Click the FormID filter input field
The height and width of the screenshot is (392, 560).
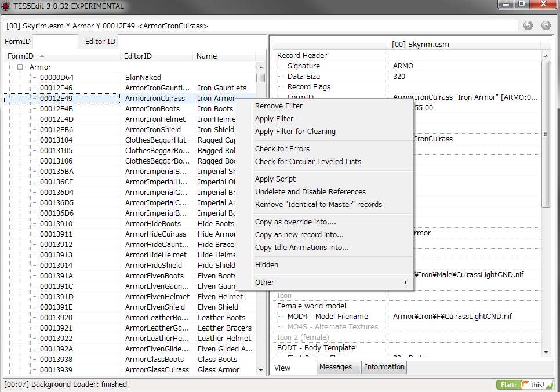pyautogui.click(x=55, y=42)
